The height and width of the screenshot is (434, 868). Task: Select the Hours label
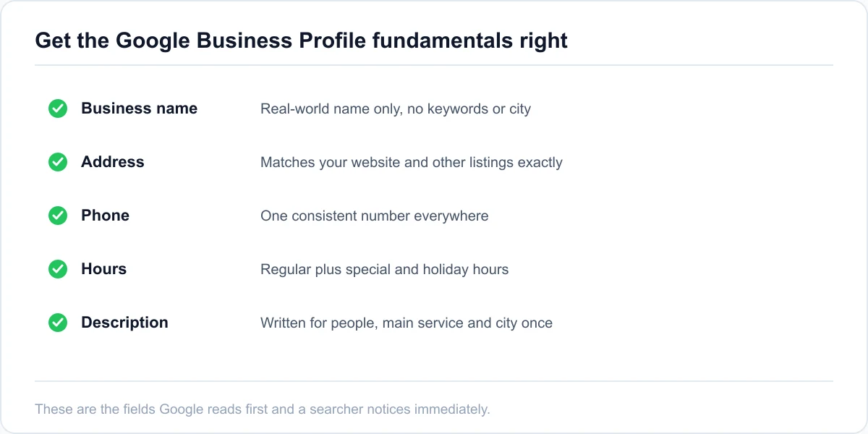pos(103,269)
